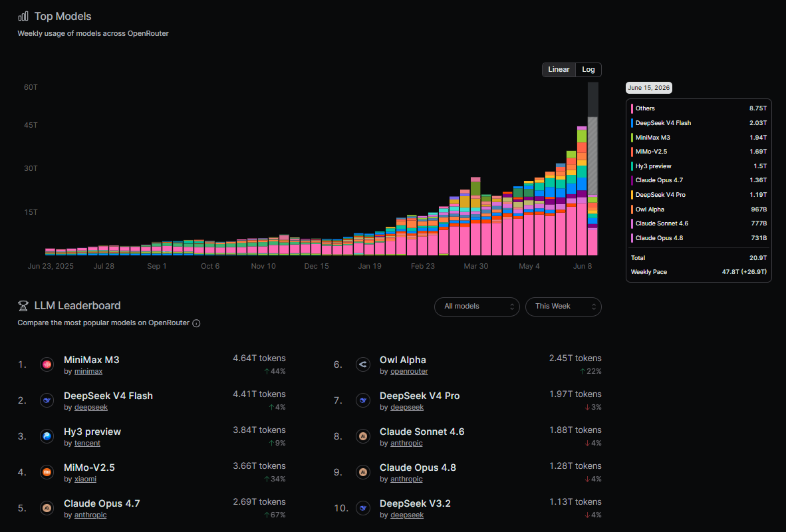Click the June 15, 2026 date label
This screenshot has height=532, width=786.
pyautogui.click(x=648, y=88)
